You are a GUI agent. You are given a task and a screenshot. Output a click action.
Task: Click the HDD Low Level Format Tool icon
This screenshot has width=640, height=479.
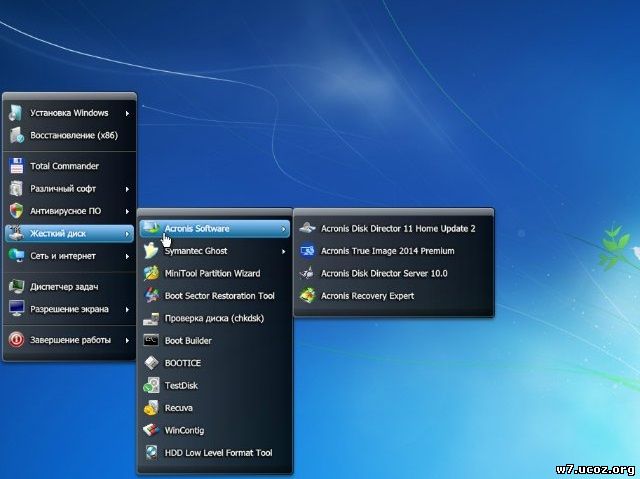coord(151,453)
